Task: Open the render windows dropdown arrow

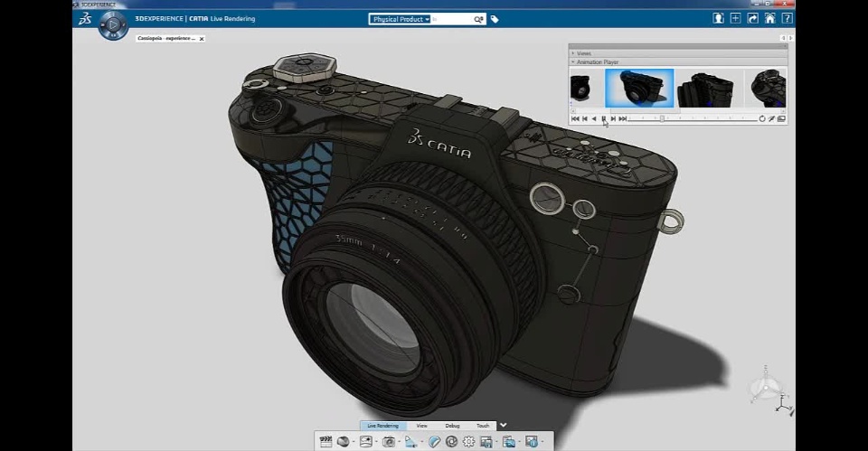Action: pyautogui.click(x=519, y=442)
